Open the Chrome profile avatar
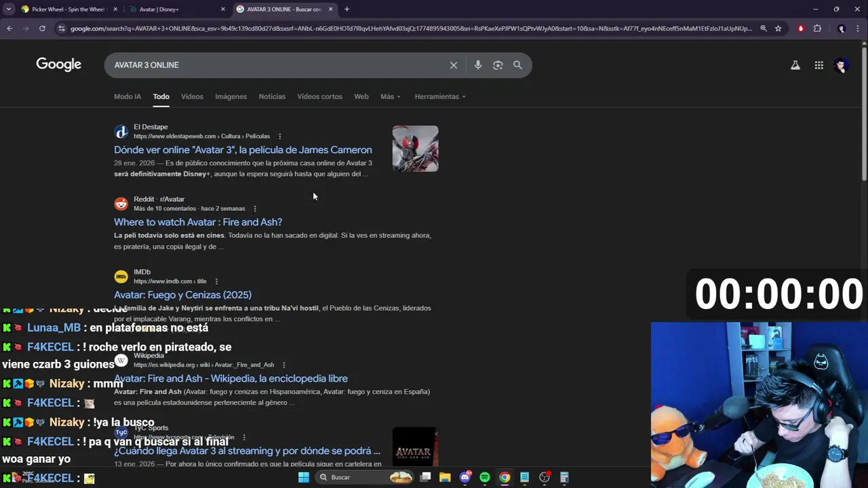Image resolution: width=868 pixels, height=488 pixels. (842, 28)
